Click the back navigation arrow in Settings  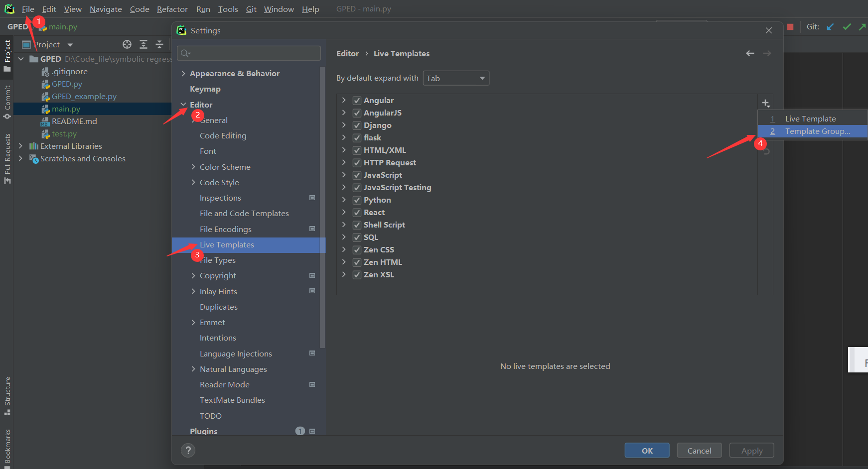point(750,53)
